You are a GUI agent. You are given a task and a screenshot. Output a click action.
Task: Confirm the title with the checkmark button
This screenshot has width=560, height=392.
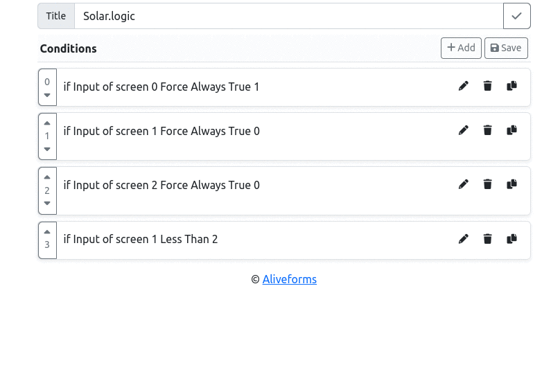coord(517,16)
